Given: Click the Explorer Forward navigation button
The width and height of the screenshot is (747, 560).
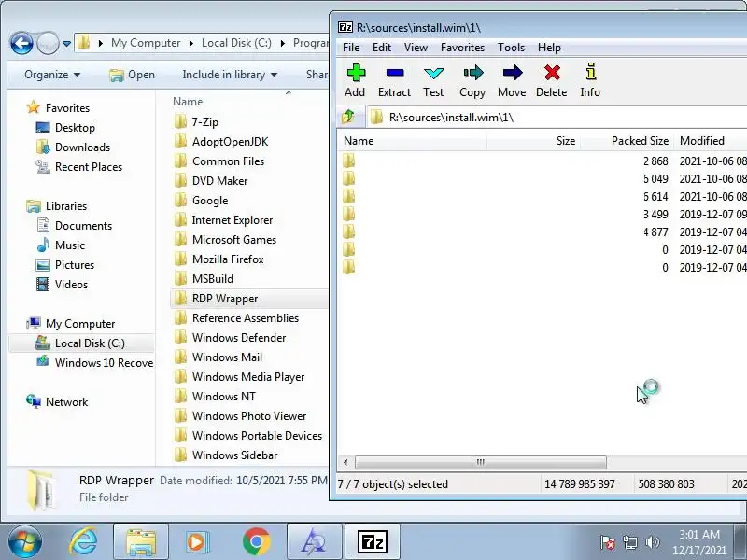Looking at the screenshot, I should 48,44.
